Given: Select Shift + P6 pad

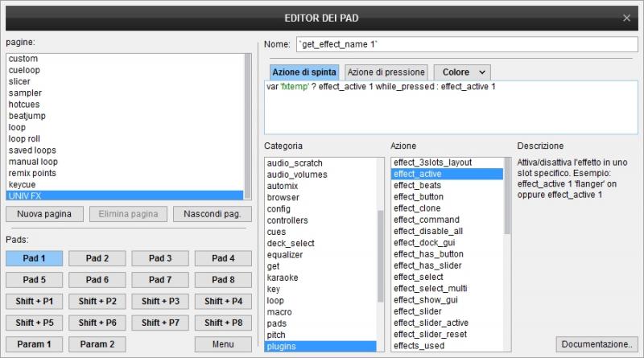Looking at the screenshot, I should point(97,323).
